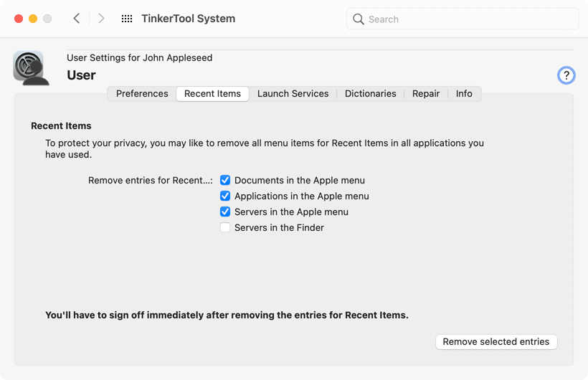The image size is (588, 380).
Task: Minimize the window with the yellow button
Action: 33,19
